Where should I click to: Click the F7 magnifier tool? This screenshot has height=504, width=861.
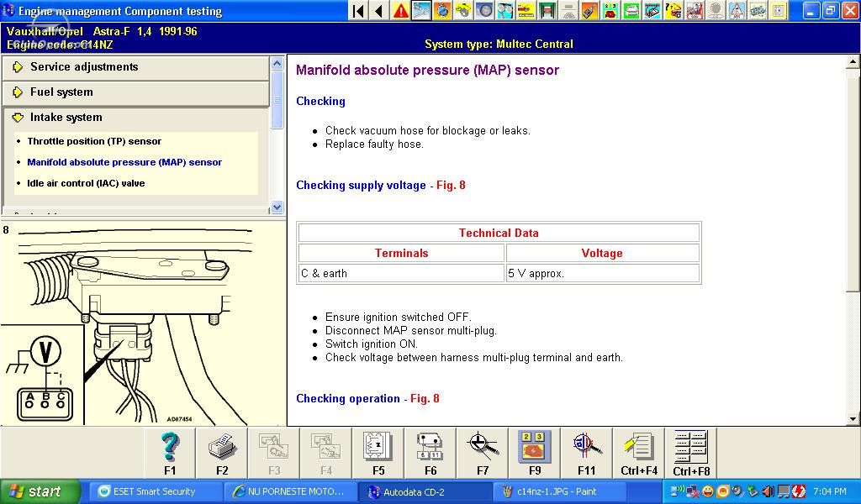pos(483,453)
